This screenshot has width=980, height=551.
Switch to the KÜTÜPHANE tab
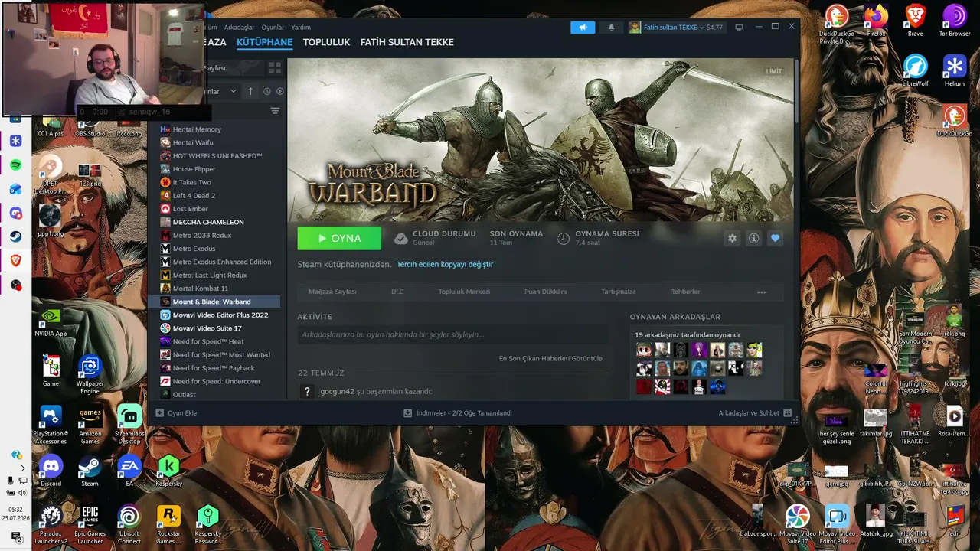point(265,42)
